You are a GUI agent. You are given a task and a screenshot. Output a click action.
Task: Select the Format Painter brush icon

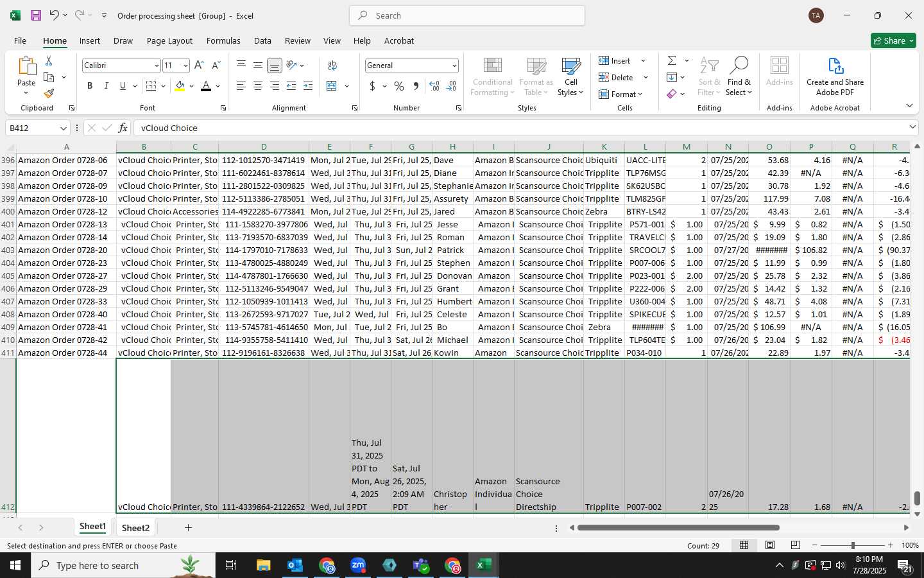point(49,94)
